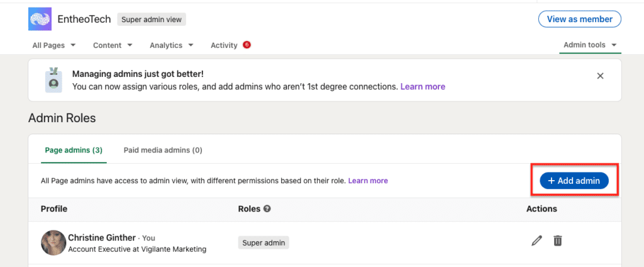Image resolution: width=644 pixels, height=267 pixels.
Task: Open Learn more link about Page admins
Action: (368, 181)
